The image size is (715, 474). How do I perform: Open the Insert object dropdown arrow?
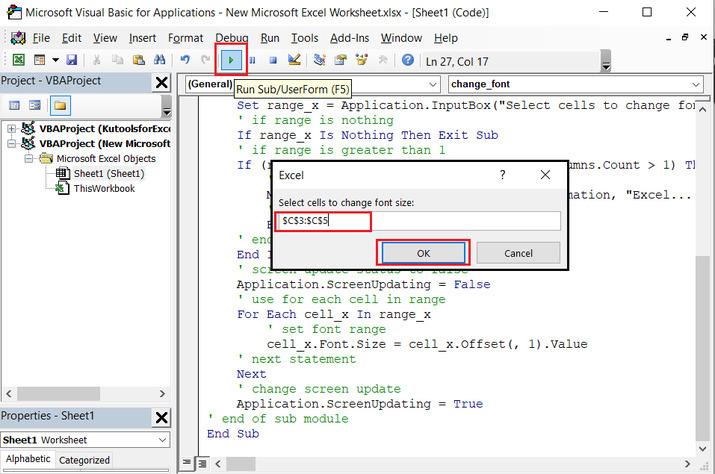pos(55,60)
